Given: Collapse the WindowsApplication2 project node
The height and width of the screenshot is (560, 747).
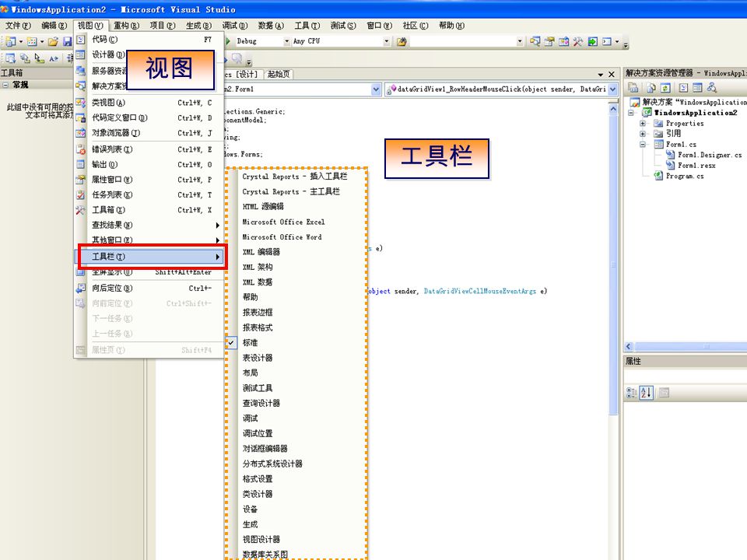Looking at the screenshot, I should (631, 113).
